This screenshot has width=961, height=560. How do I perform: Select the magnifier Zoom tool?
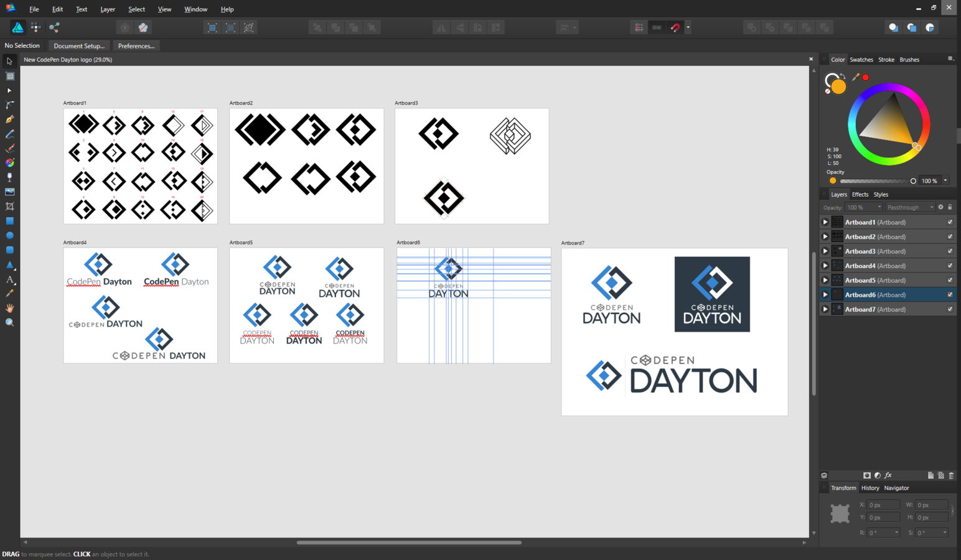(9, 322)
